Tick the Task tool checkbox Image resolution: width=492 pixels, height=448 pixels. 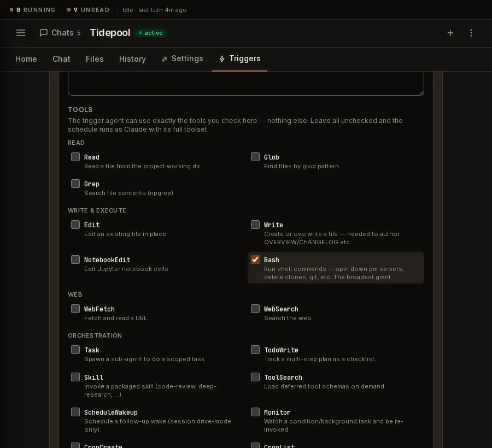tap(75, 350)
